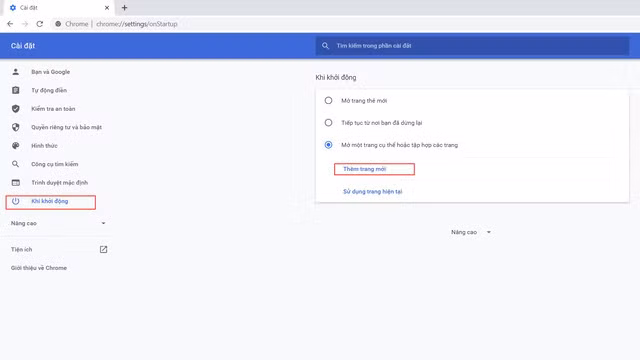This screenshot has height=360, width=640.
Task: Click the browser back arrow icon
Action: (x=10, y=24)
